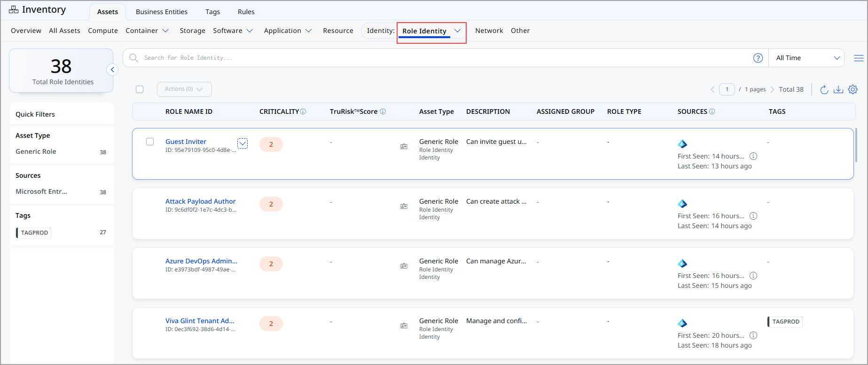
Task: Click Microsoft Entra source icon for Attack Payload Author
Action: (x=682, y=204)
